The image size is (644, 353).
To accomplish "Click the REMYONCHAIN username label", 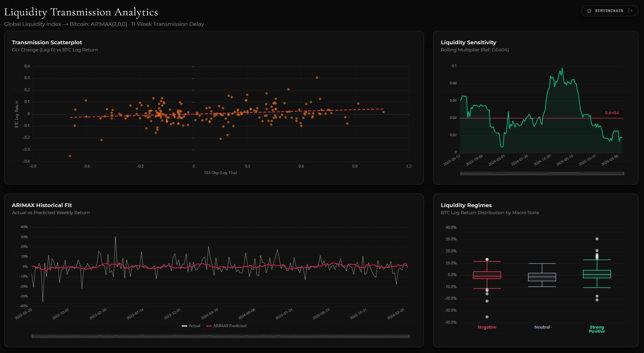I will click(x=609, y=11).
